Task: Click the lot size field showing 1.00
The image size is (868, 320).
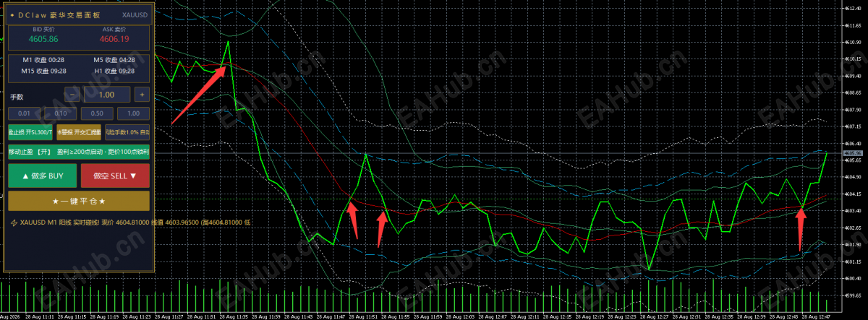Action: tap(107, 95)
